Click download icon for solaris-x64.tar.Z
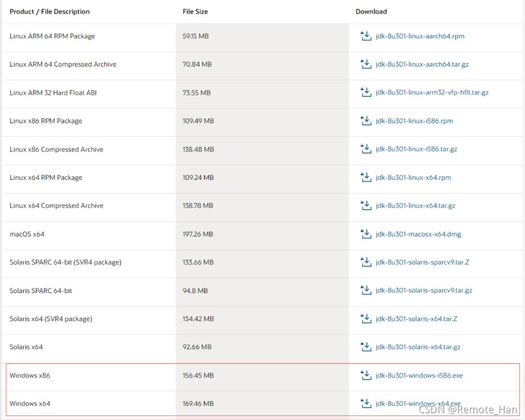Image resolution: width=525 pixels, height=420 pixels. pyautogui.click(x=366, y=319)
